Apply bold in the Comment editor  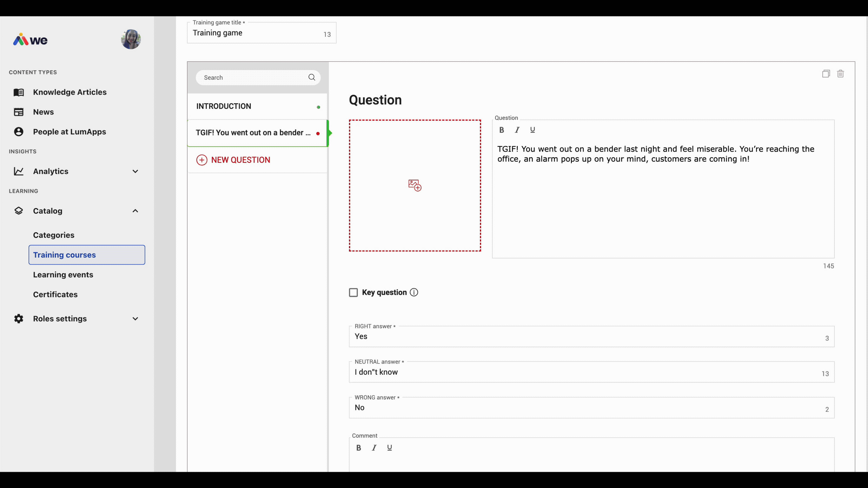[x=359, y=448]
